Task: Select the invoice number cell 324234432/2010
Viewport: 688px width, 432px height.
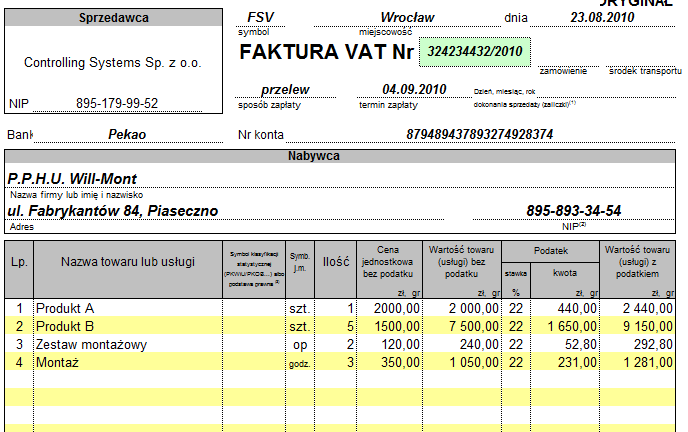Action: point(475,52)
